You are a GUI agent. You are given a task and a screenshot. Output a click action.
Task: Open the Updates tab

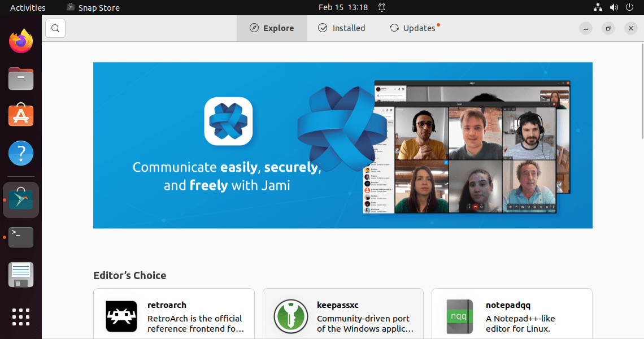tap(414, 28)
